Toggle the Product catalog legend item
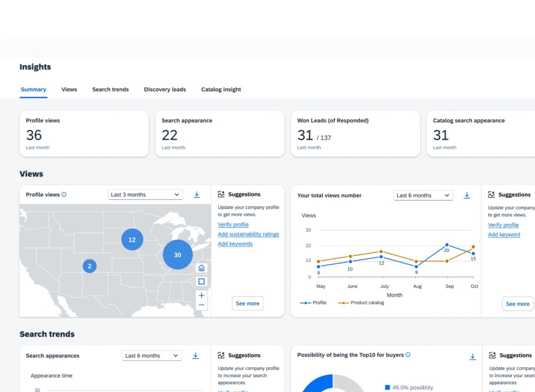535x392 pixels. (361, 303)
